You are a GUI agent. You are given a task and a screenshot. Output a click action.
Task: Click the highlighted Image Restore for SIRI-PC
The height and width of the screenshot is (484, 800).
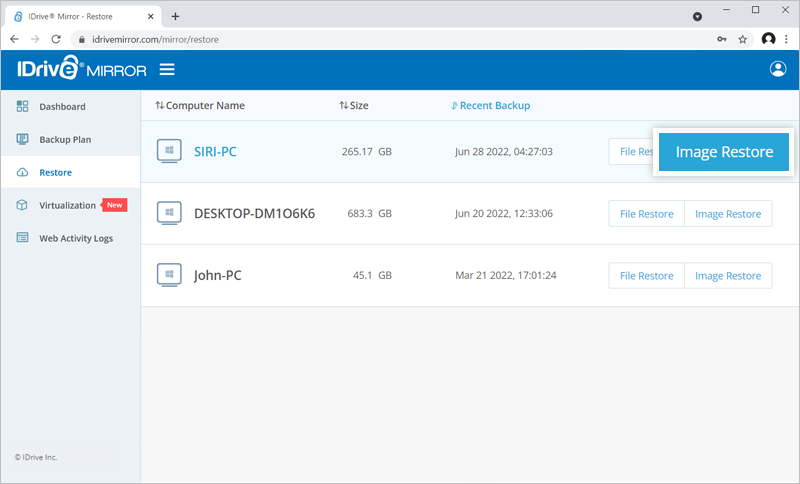pos(723,152)
